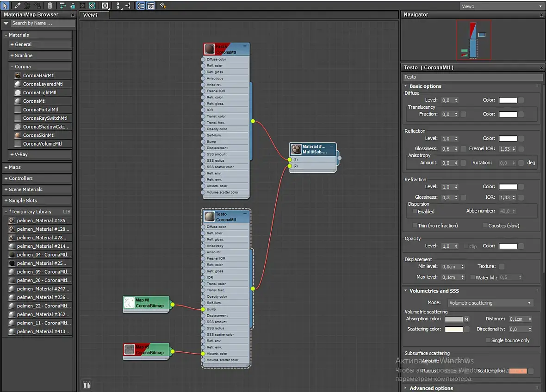Click the binoculars search icon in view
Image resolution: width=546 pixels, height=392 pixels.
pos(86,384)
